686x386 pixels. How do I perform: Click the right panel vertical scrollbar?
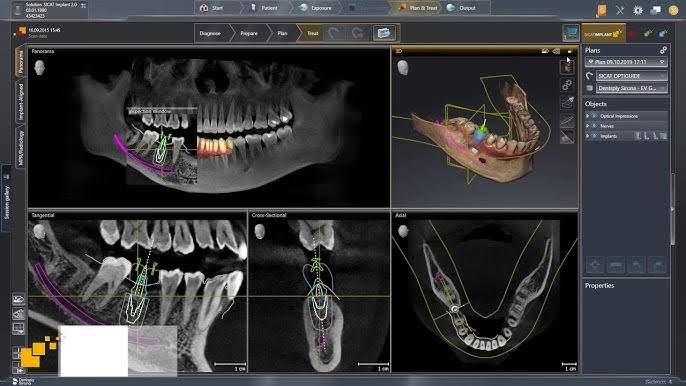point(673,209)
